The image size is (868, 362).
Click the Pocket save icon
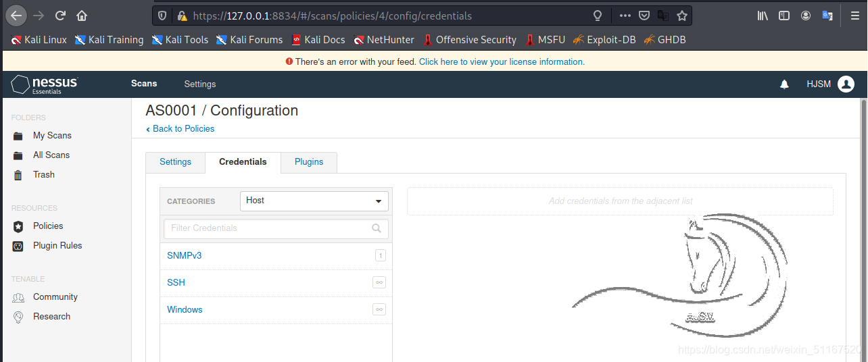click(x=644, y=15)
